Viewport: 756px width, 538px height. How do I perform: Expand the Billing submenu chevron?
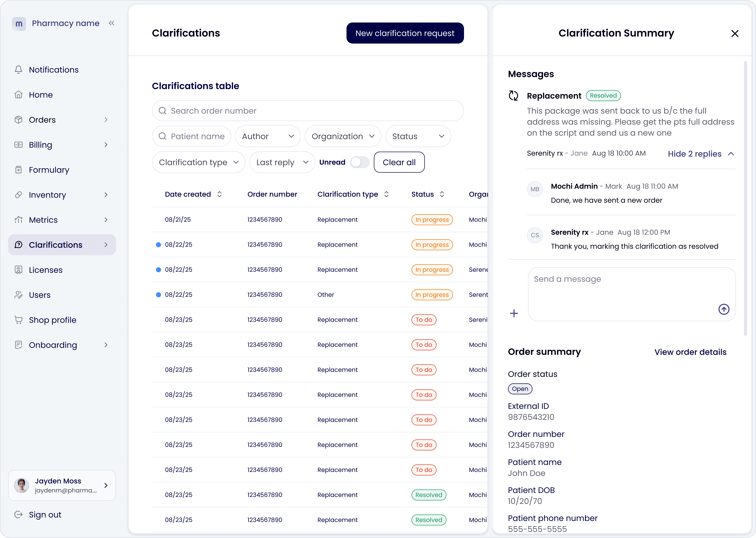106,145
